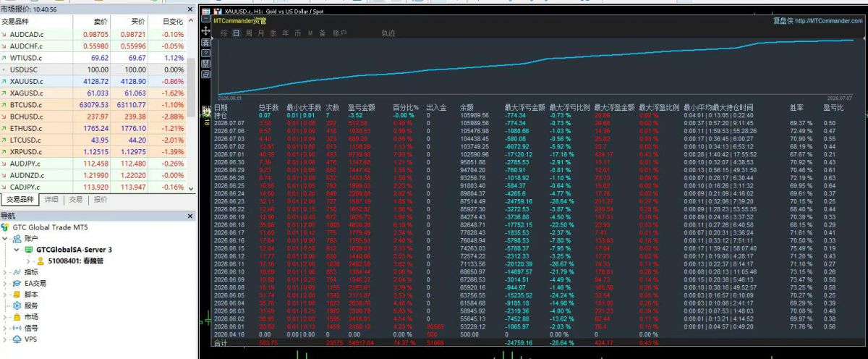The width and height of the screenshot is (868, 359).
Task: Select the EA交易 graduation cap icon
Action: tap(17, 283)
